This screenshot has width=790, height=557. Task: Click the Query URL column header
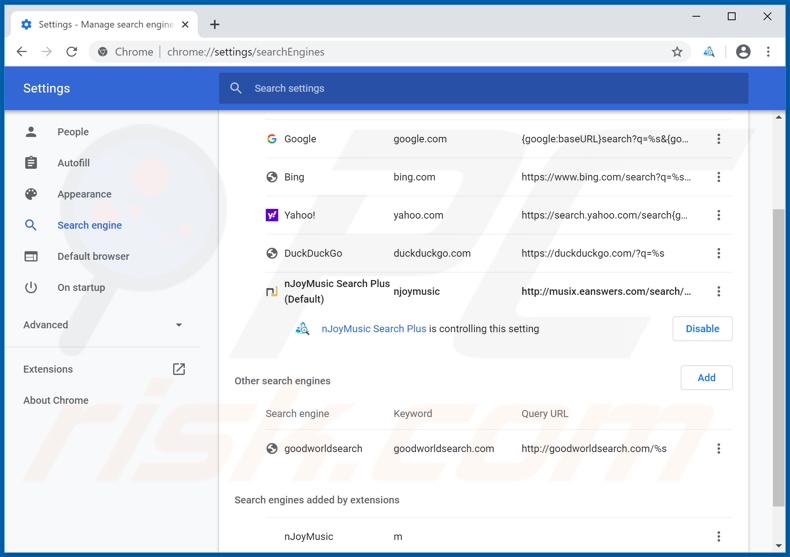click(x=544, y=413)
